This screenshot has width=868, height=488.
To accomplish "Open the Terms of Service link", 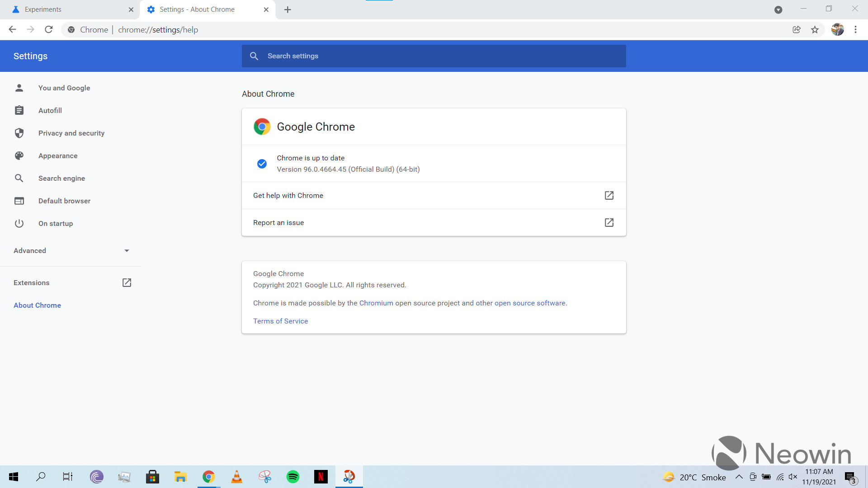I will tap(280, 321).
